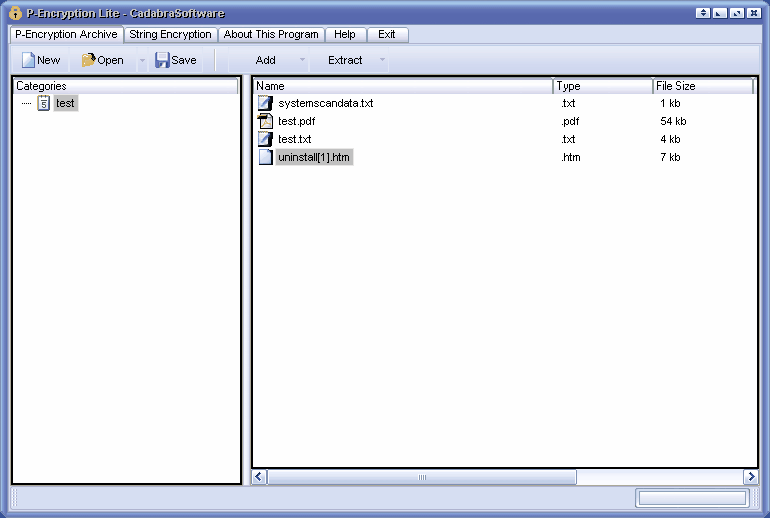Select the test category tree item
This screenshot has height=518, width=770.
(65, 103)
